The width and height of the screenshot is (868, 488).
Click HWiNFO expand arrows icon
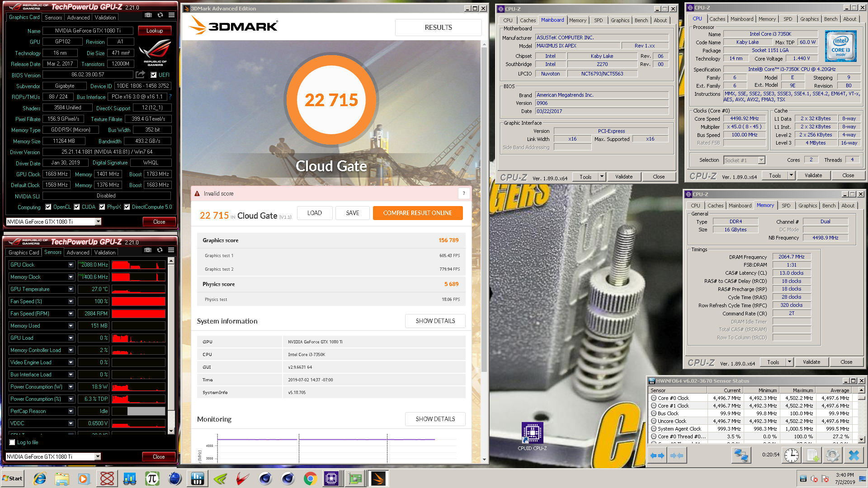coord(657,455)
